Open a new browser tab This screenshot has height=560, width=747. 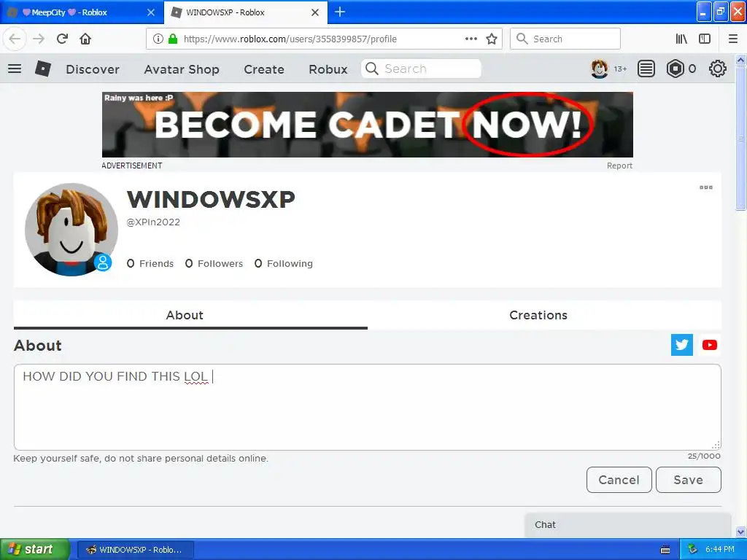pos(340,12)
